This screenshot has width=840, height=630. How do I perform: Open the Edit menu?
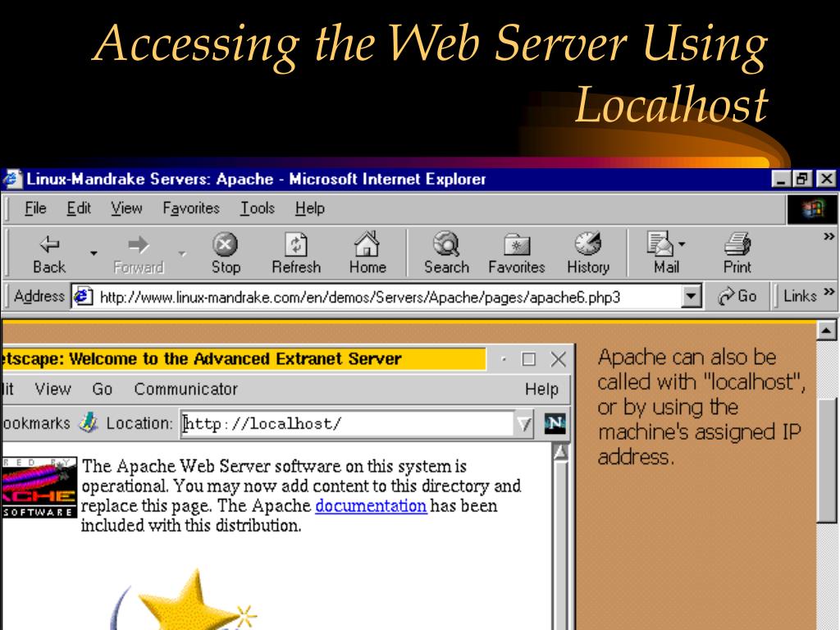[x=79, y=208]
